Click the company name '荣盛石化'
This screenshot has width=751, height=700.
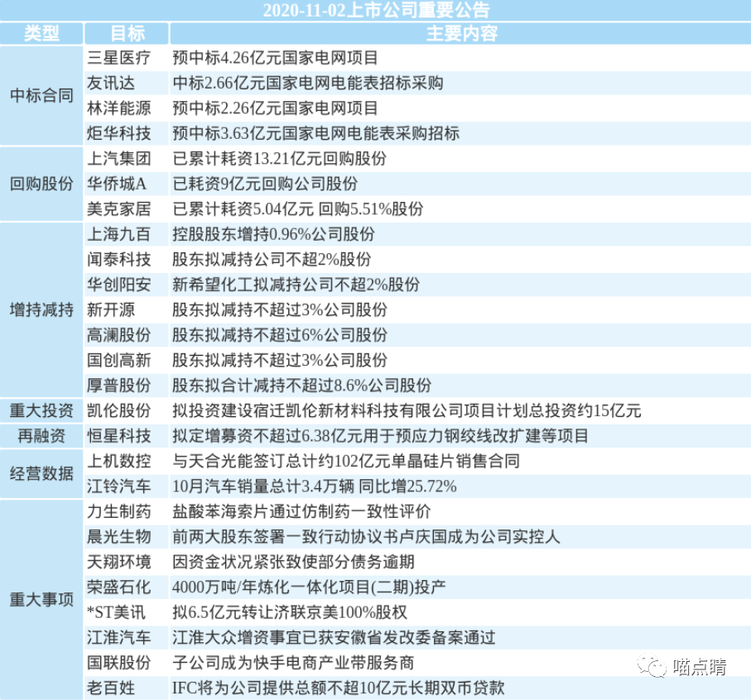(118, 587)
